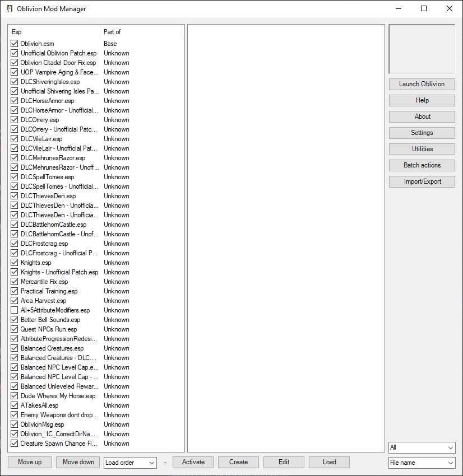Uncheck Knights.esp checkbox
The height and width of the screenshot is (476, 463).
point(14,263)
